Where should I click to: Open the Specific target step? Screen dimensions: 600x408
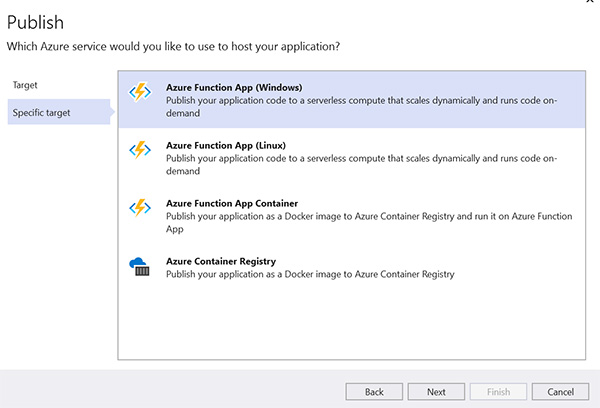point(59,112)
